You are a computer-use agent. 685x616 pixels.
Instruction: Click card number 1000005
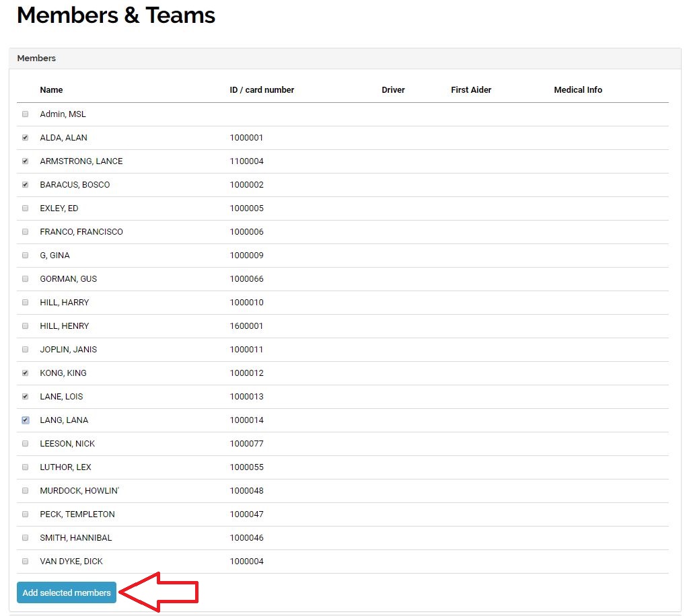click(x=246, y=208)
